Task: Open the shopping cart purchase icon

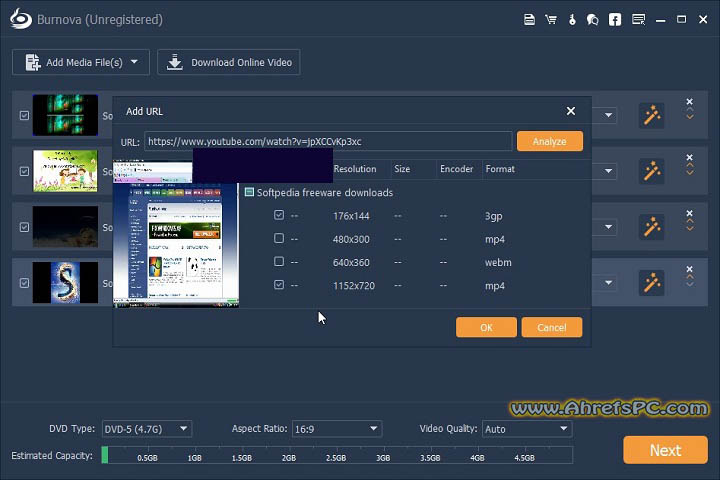Action: point(551,20)
